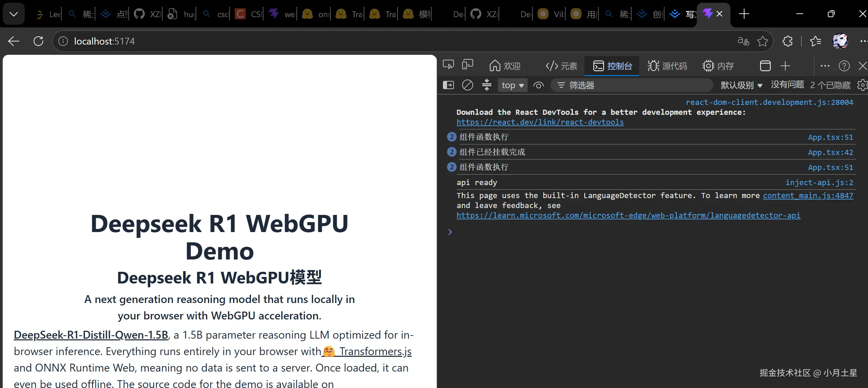The height and width of the screenshot is (388, 868).
Task: Open the tab actions menu chevron
Action: [14, 14]
